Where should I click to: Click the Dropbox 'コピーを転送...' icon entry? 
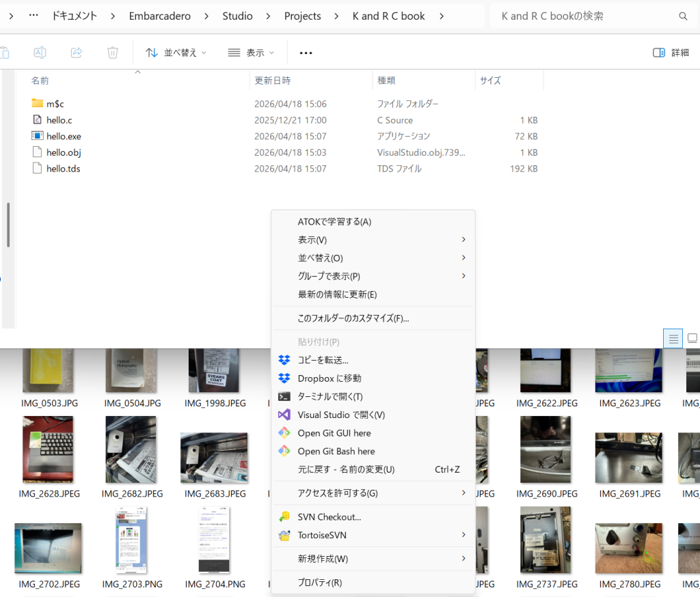[284, 360]
